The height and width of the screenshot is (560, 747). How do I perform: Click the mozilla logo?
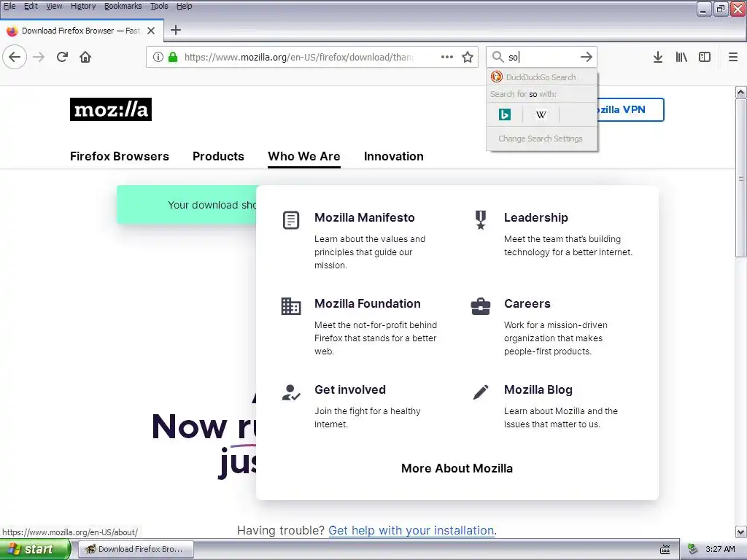pyautogui.click(x=111, y=109)
